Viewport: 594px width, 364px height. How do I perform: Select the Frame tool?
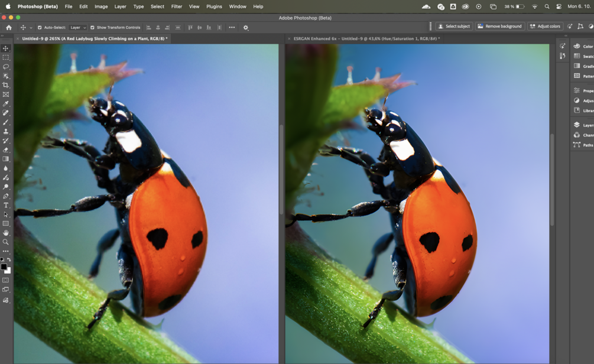coord(6,95)
